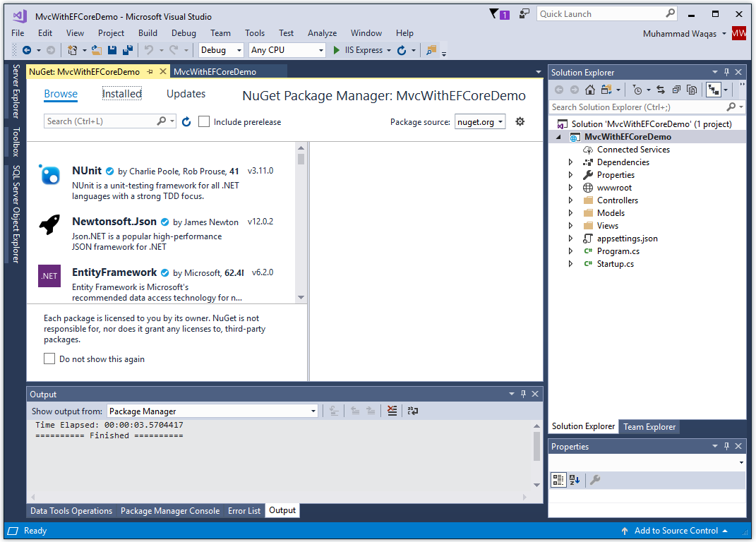Click Clear All icon in Output panel
The width and height of the screenshot is (756, 542).
click(x=392, y=411)
